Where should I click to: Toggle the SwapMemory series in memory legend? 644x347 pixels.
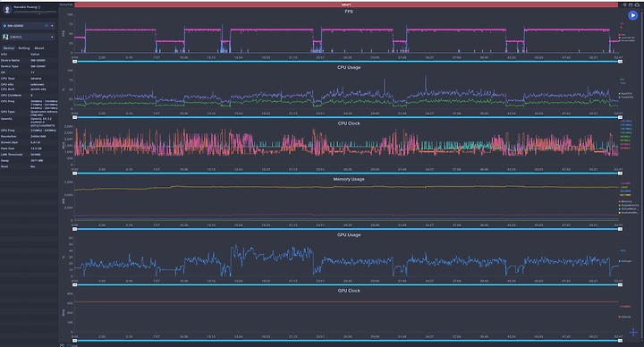pyautogui.click(x=629, y=206)
